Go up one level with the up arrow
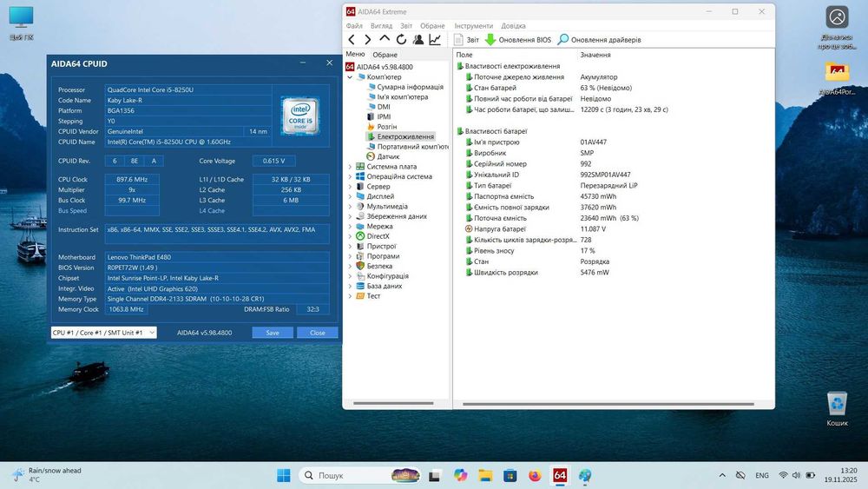The width and height of the screenshot is (868, 489). point(385,39)
